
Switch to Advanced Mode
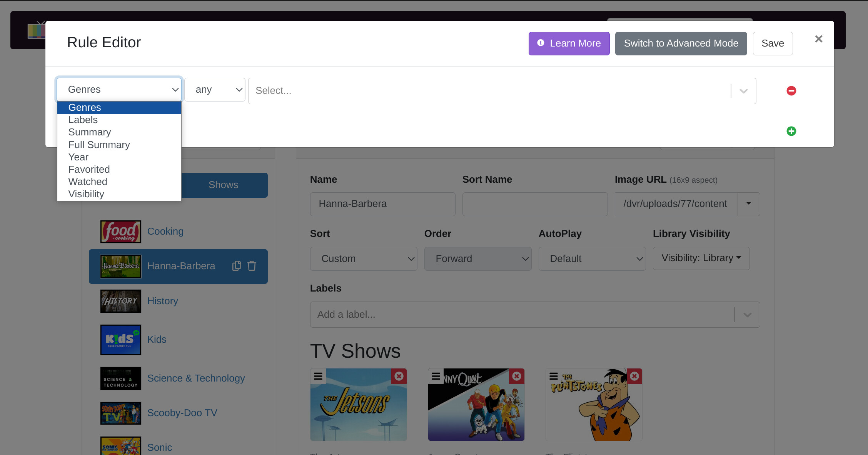[x=681, y=43]
